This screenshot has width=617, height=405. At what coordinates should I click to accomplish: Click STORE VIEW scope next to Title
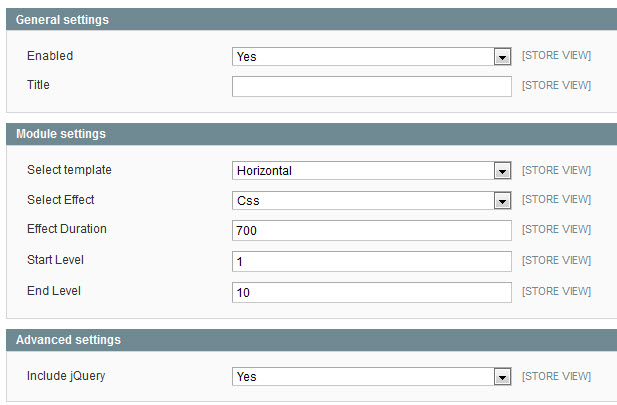point(556,85)
